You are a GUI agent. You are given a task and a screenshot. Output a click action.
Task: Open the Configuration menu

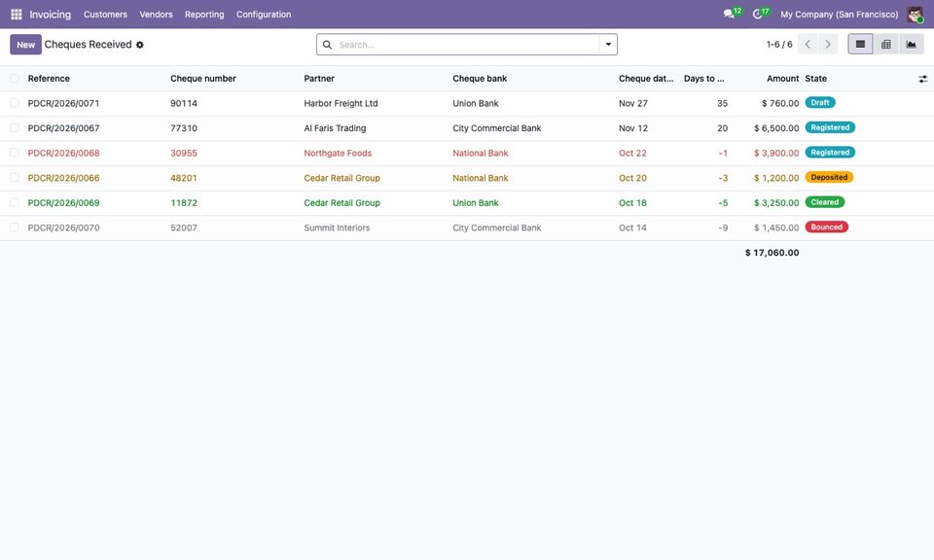point(264,15)
